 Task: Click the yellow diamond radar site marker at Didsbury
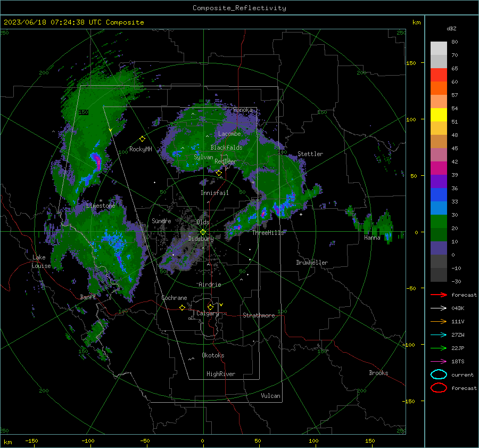[203, 232]
